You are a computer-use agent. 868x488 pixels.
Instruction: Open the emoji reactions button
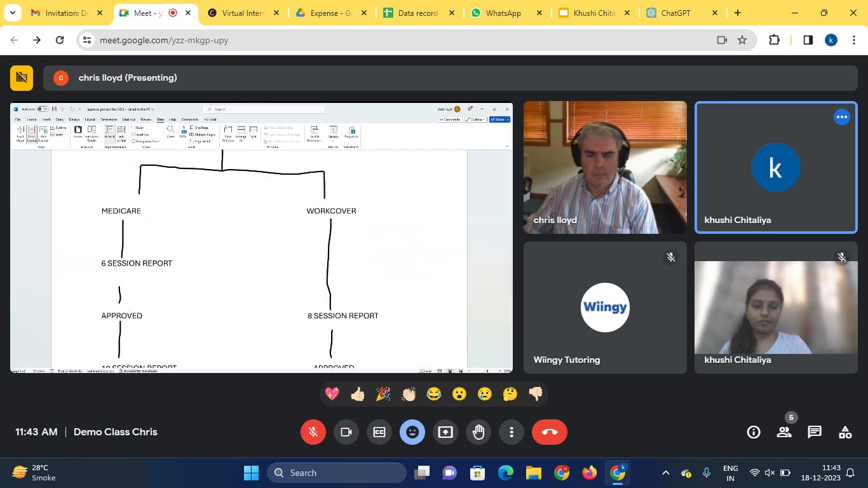click(412, 432)
